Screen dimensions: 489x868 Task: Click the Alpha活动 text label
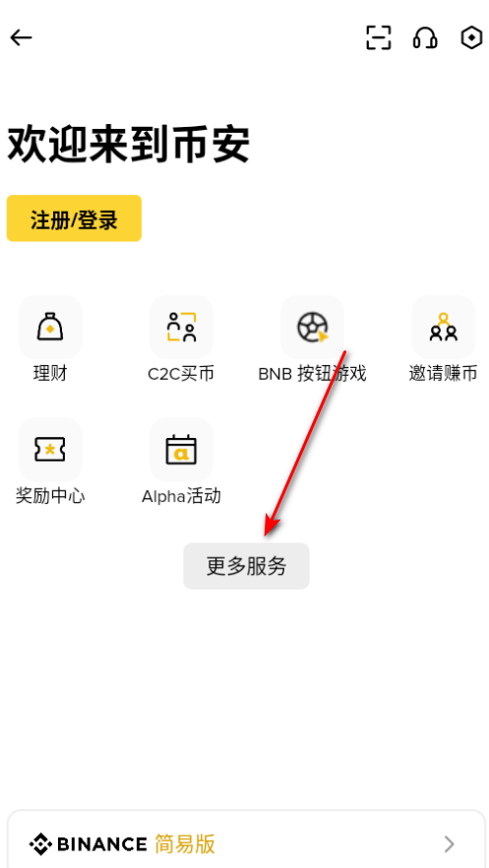181,496
